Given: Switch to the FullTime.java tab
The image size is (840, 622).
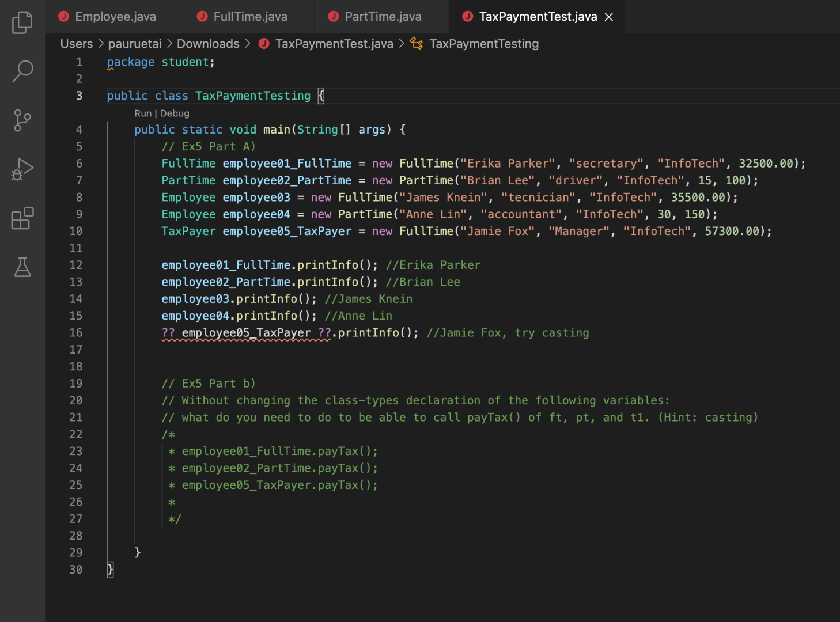Looking at the screenshot, I should point(249,17).
